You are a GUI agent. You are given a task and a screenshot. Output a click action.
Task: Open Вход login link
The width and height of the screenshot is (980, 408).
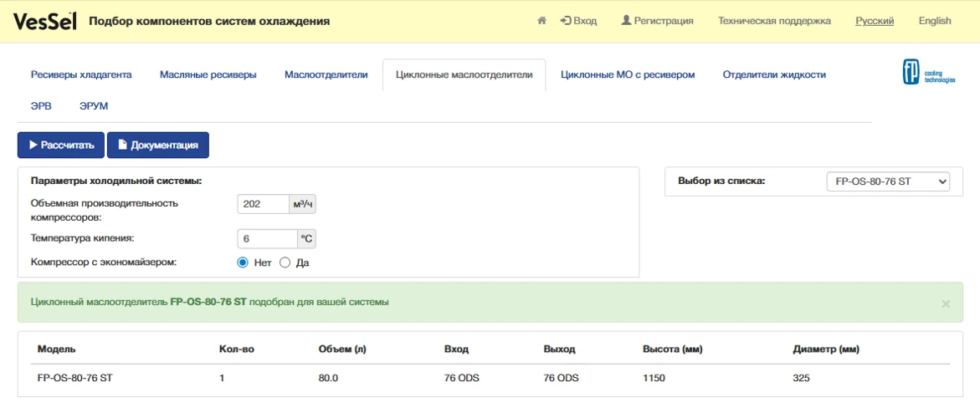tap(579, 21)
